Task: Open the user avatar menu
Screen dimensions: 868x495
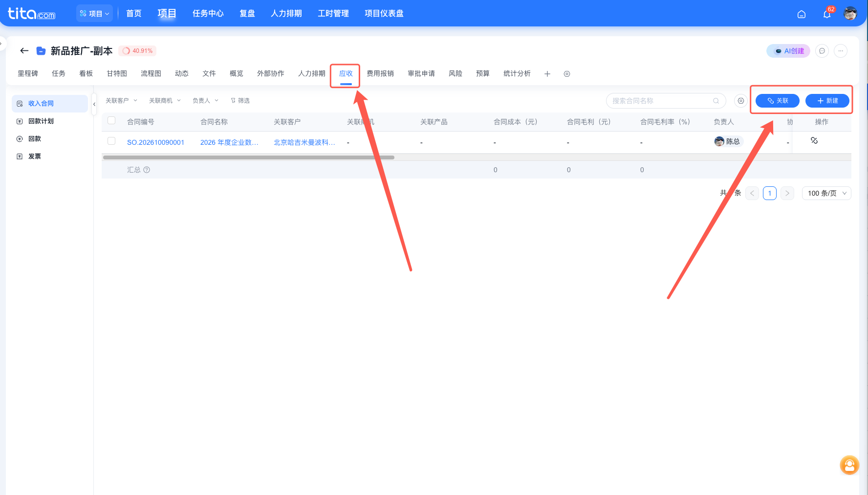Action: pyautogui.click(x=850, y=14)
